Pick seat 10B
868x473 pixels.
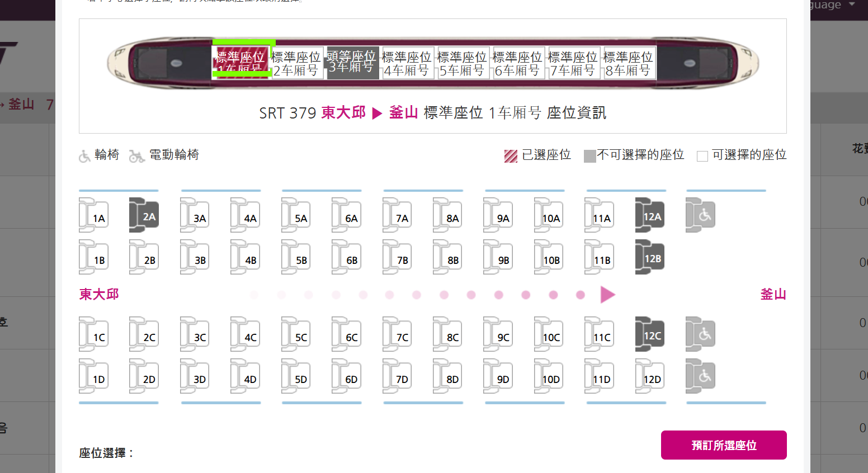(x=549, y=257)
